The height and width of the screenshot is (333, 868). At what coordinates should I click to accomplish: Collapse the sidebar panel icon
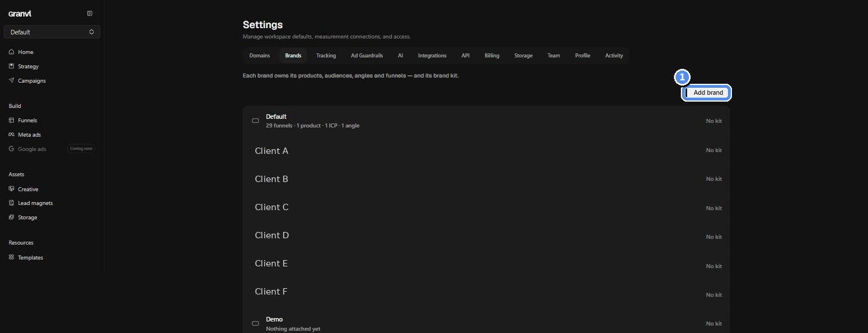pos(90,13)
